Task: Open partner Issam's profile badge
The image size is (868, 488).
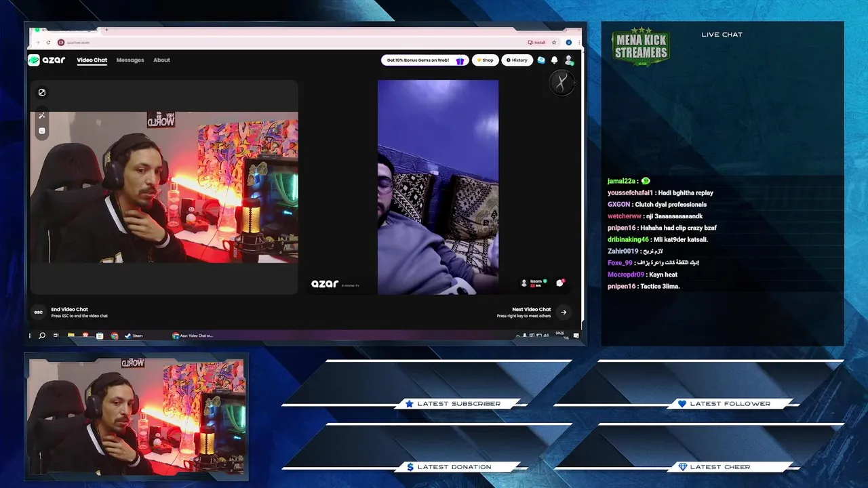Action: pyautogui.click(x=534, y=283)
